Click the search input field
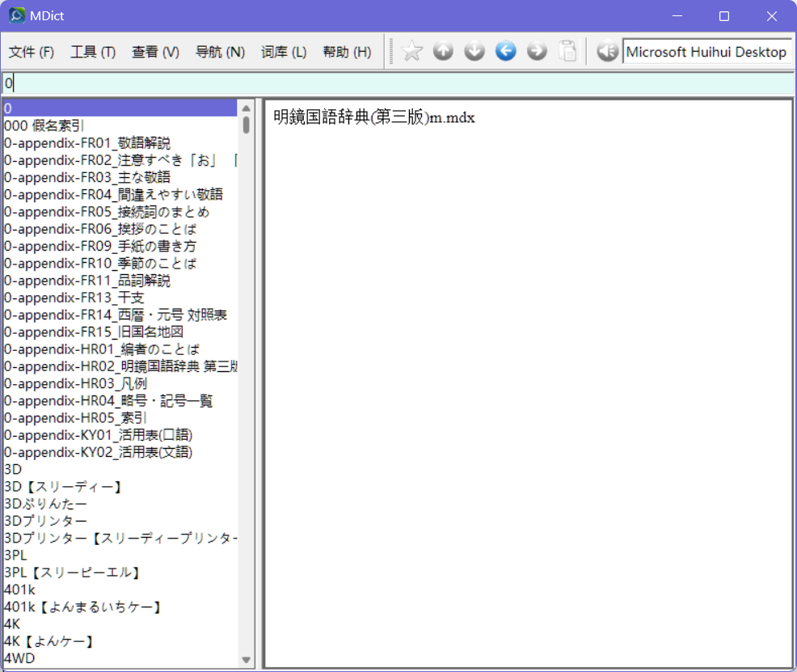Screen dimensions: 797x672 coord(398,82)
